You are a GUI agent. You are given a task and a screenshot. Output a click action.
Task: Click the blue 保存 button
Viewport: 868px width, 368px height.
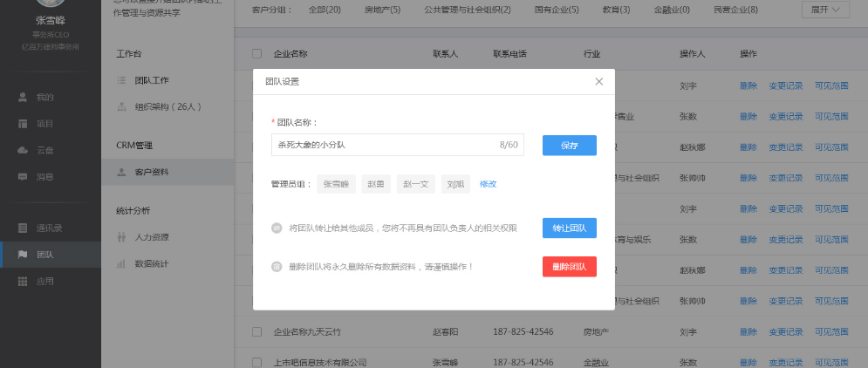(x=569, y=145)
